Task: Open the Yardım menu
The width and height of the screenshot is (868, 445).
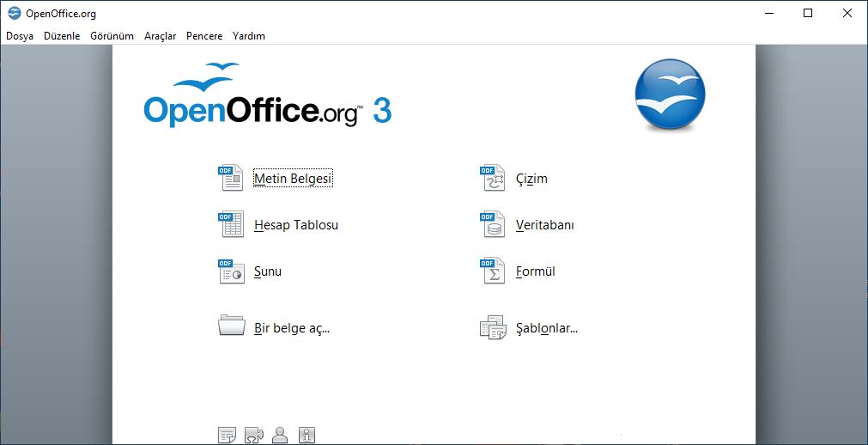Action: [x=249, y=36]
